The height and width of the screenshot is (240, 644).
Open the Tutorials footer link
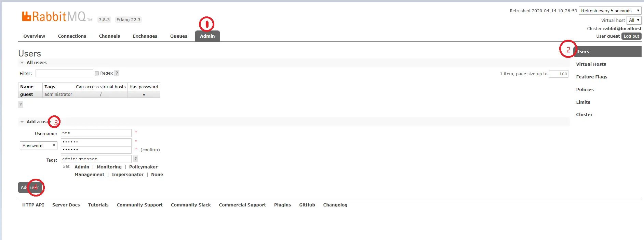(x=98, y=205)
